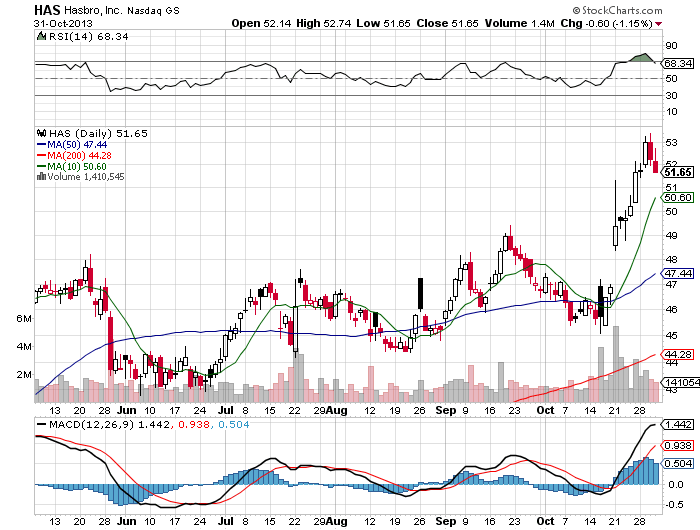This screenshot has height=530, width=700.
Task: Click the RSI(14) indicator icon
Action: tap(41, 37)
